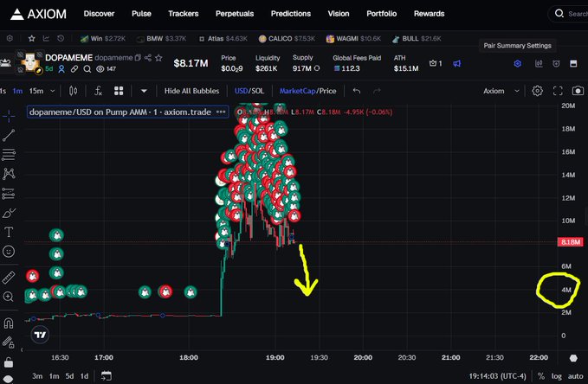The height and width of the screenshot is (384, 588).
Task: Open the indicators fx menu
Action: click(98, 91)
